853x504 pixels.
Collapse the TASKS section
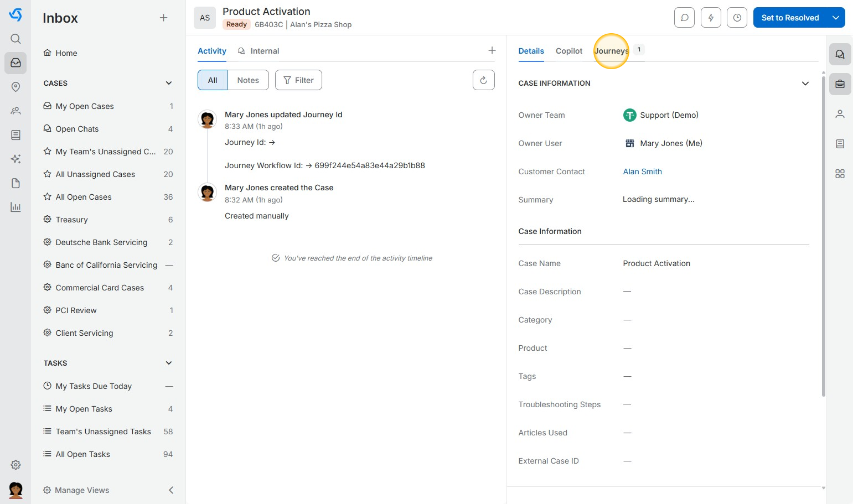(x=169, y=363)
